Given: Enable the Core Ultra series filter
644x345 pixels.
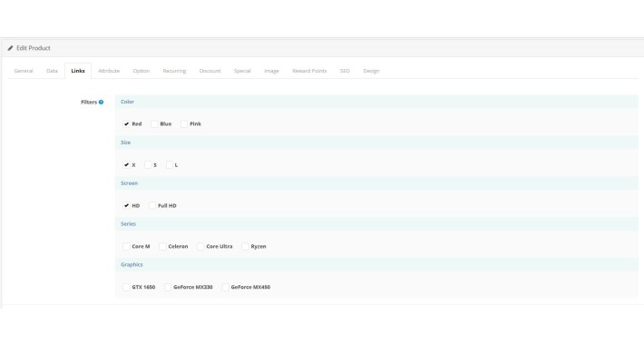Looking at the screenshot, I should [200, 246].
